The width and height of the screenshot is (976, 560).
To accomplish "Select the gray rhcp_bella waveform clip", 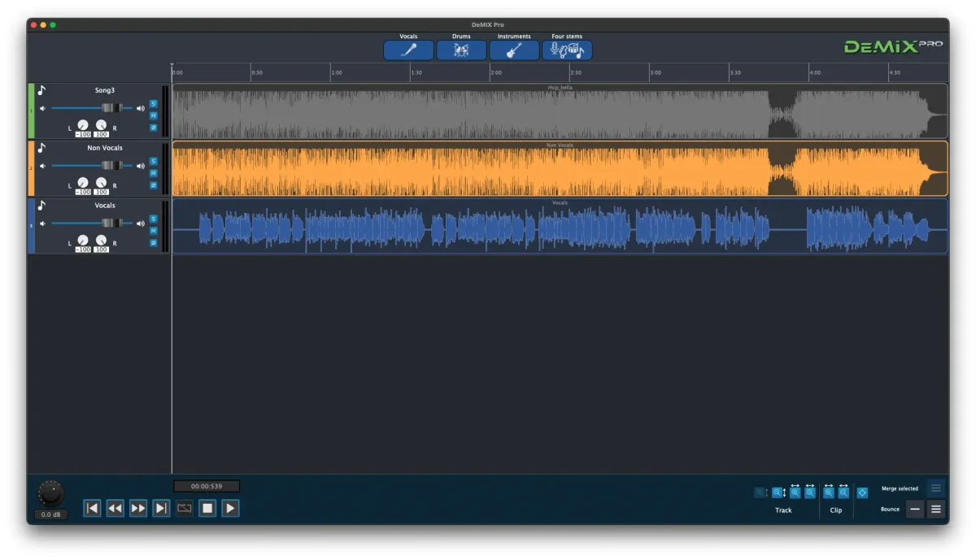I will coord(560,111).
